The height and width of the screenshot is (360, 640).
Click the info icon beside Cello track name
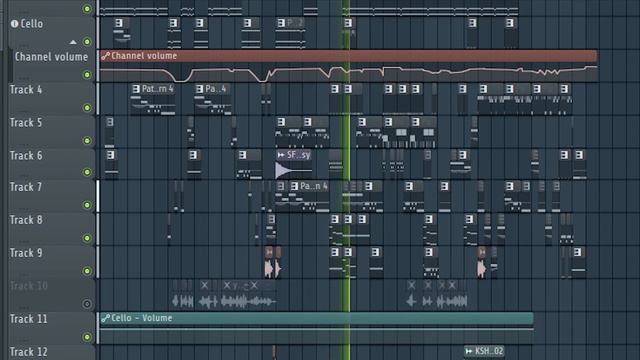click(14, 24)
